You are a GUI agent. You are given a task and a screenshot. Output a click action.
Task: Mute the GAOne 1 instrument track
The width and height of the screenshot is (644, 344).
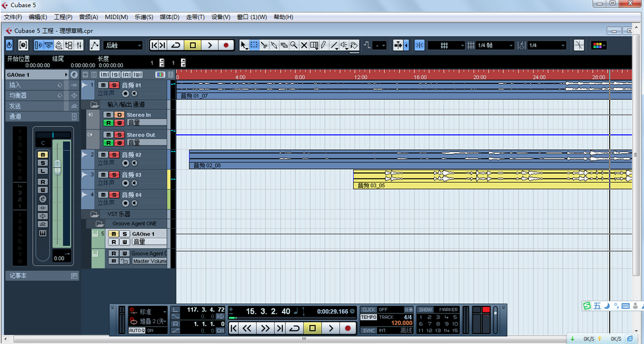pos(114,233)
